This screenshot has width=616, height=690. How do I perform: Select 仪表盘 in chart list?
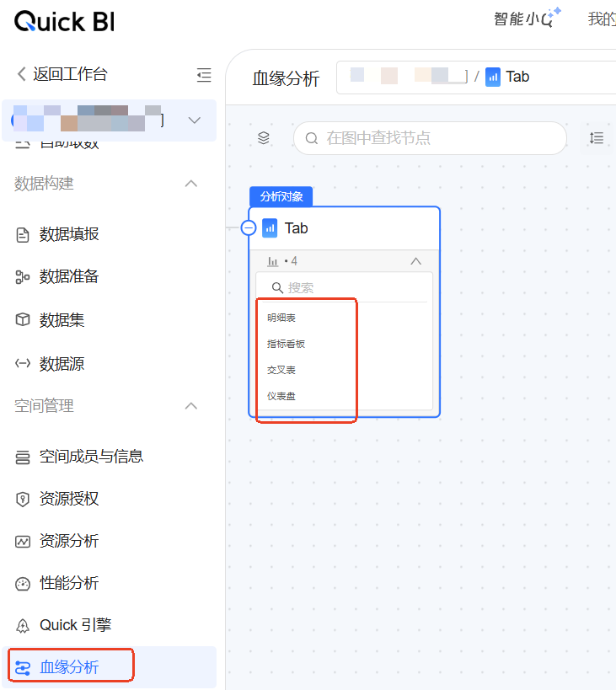tap(281, 396)
